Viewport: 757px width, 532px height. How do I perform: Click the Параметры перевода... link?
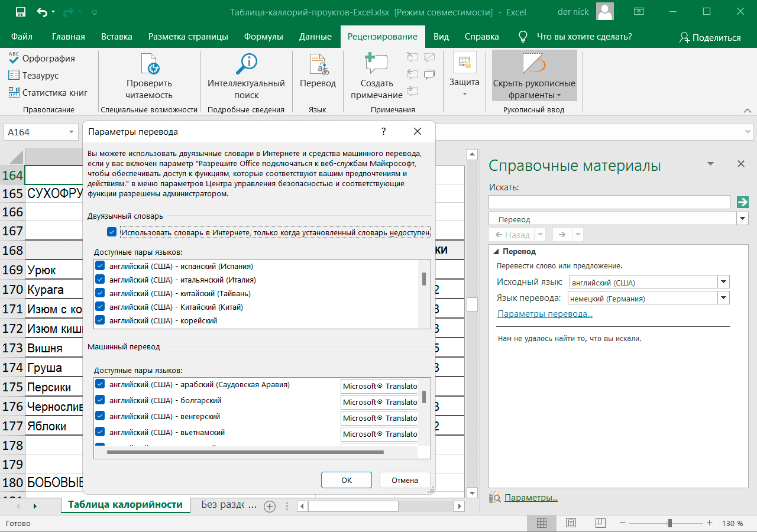545,314
